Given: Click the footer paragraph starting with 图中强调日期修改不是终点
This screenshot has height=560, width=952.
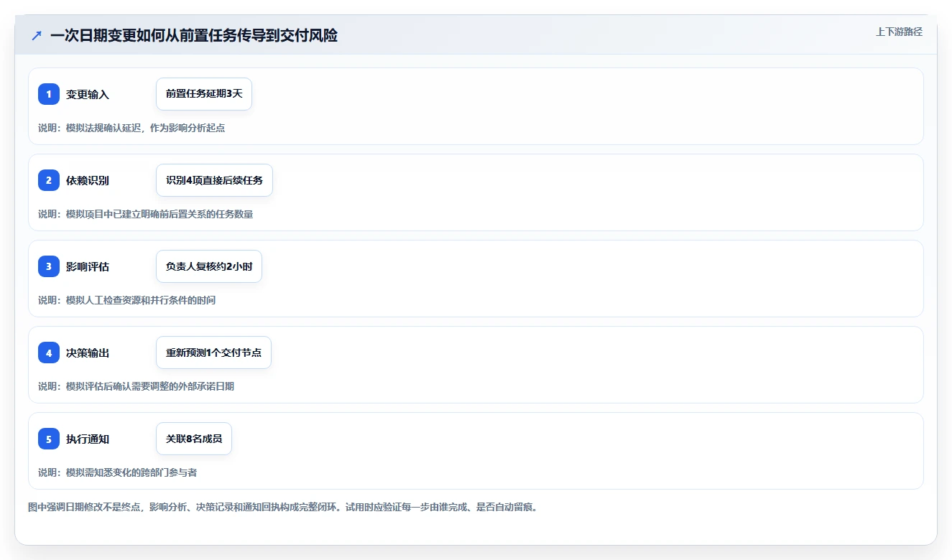Looking at the screenshot, I should (283, 507).
